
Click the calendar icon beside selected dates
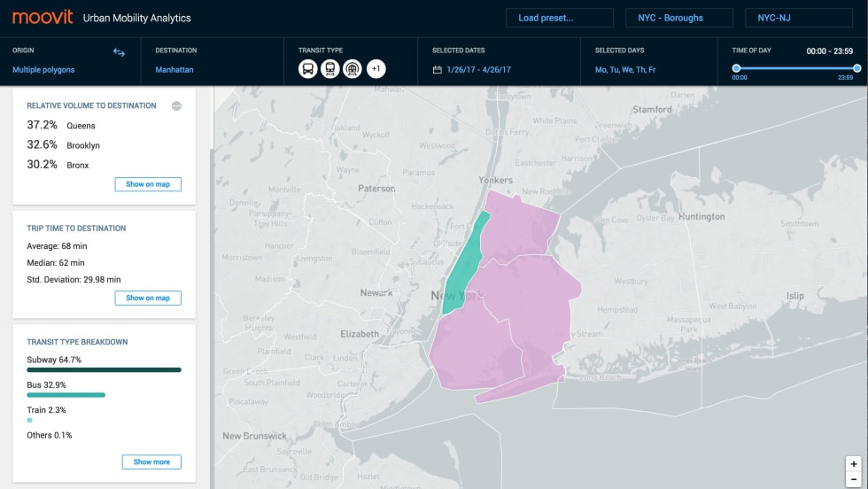(x=437, y=70)
